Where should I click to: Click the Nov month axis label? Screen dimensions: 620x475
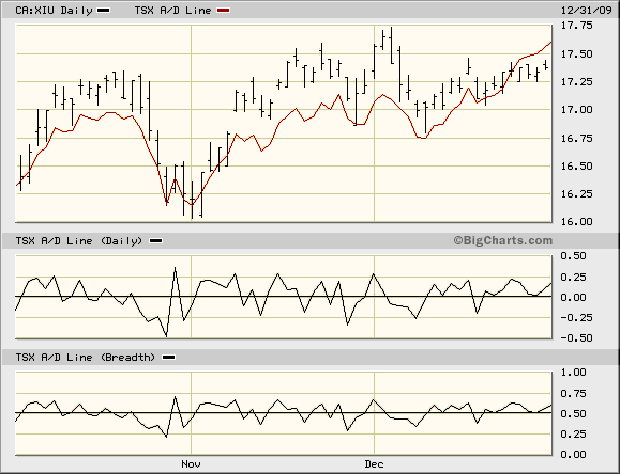click(191, 464)
